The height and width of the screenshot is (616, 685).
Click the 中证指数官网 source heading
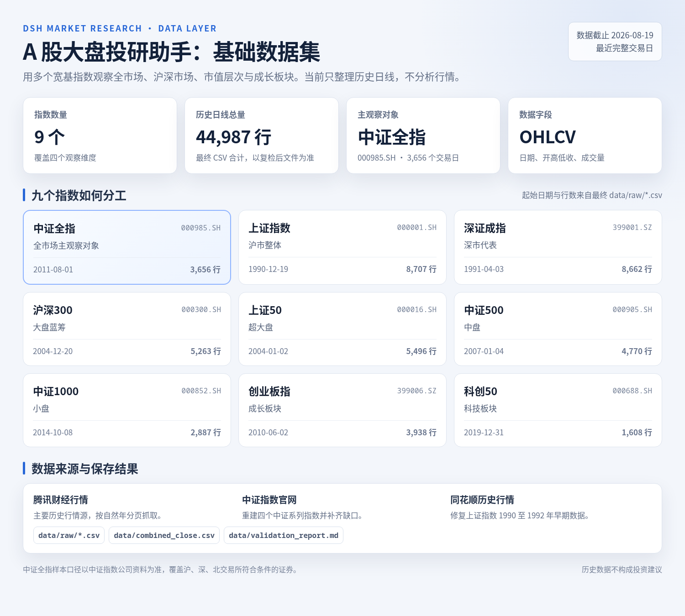coord(269,500)
